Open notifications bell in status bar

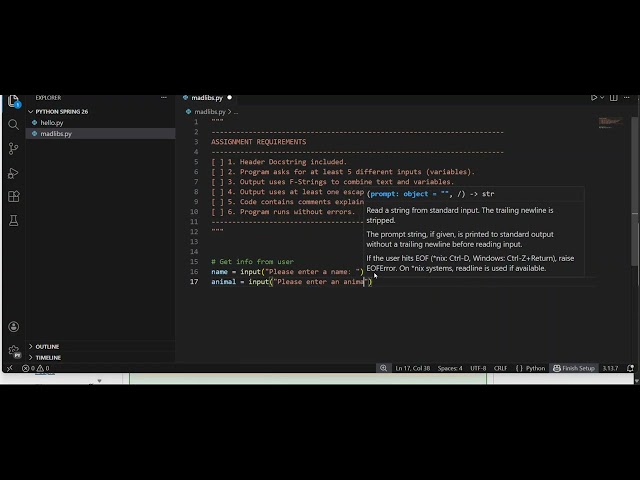(x=630, y=368)
